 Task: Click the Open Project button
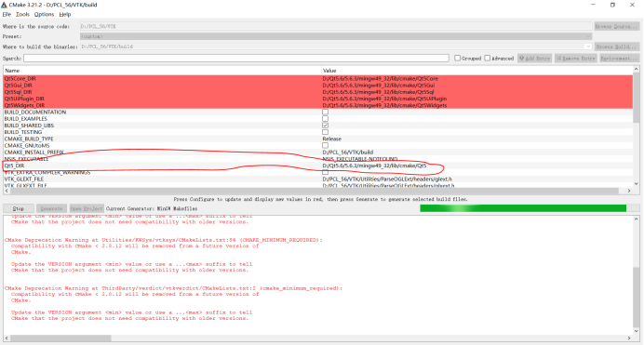87,208
